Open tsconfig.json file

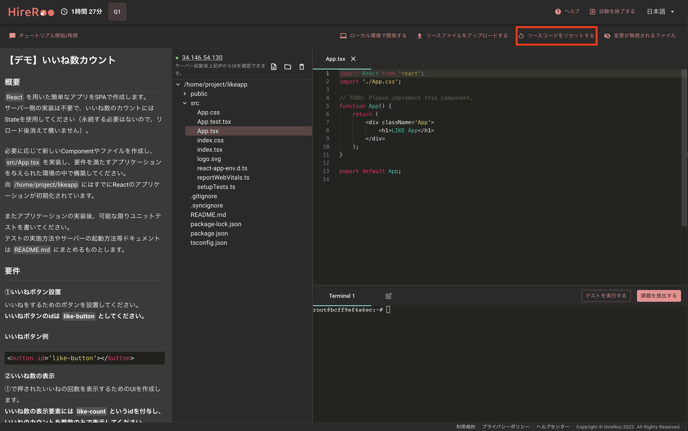click(208, 243)
